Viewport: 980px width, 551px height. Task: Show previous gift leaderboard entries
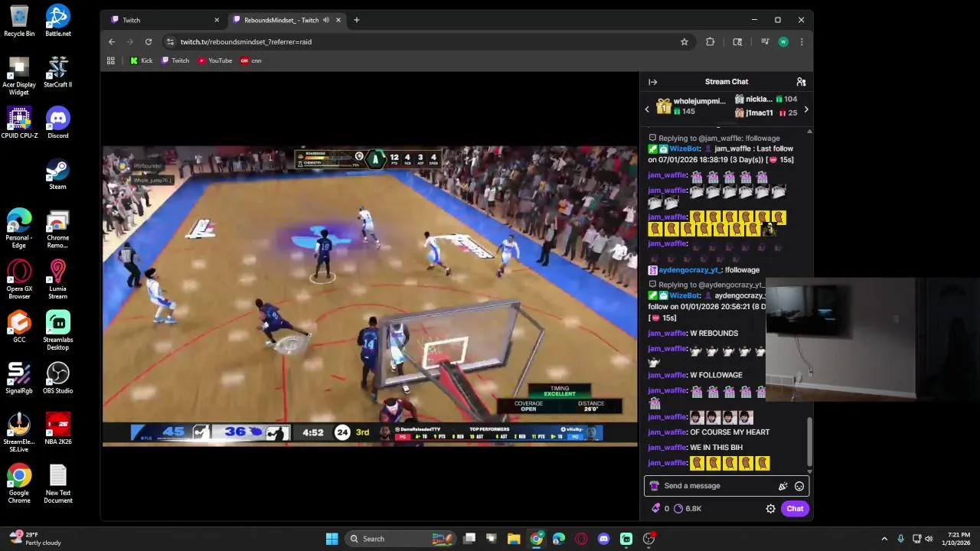[x=647, y=109]
